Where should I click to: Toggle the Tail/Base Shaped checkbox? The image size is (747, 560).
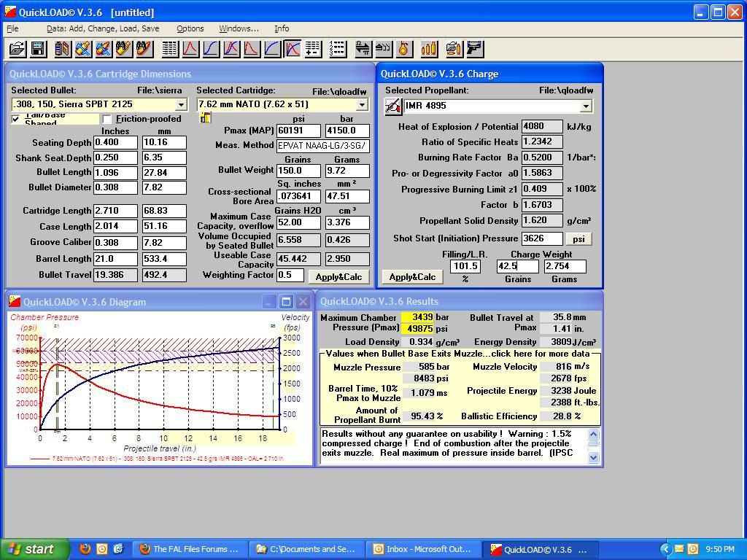(16, 119)
